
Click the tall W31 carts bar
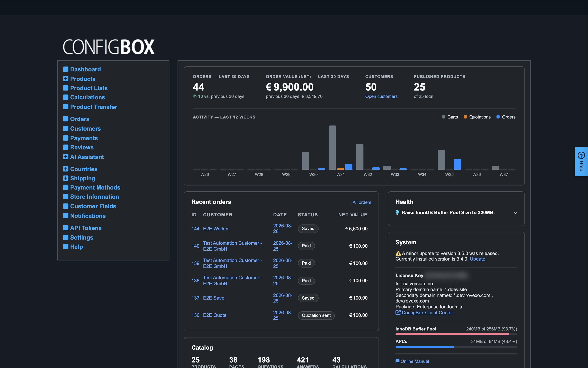332,148
